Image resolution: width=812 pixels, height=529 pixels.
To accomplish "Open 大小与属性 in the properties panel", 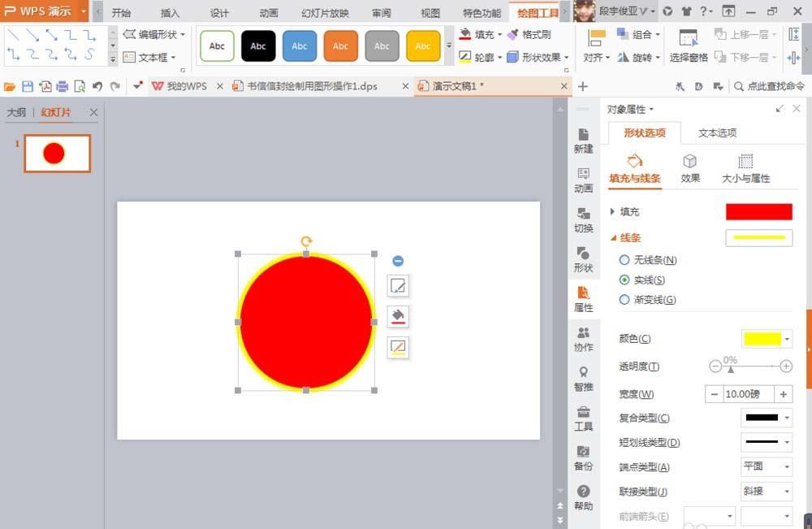I will [x=745, y=169].
